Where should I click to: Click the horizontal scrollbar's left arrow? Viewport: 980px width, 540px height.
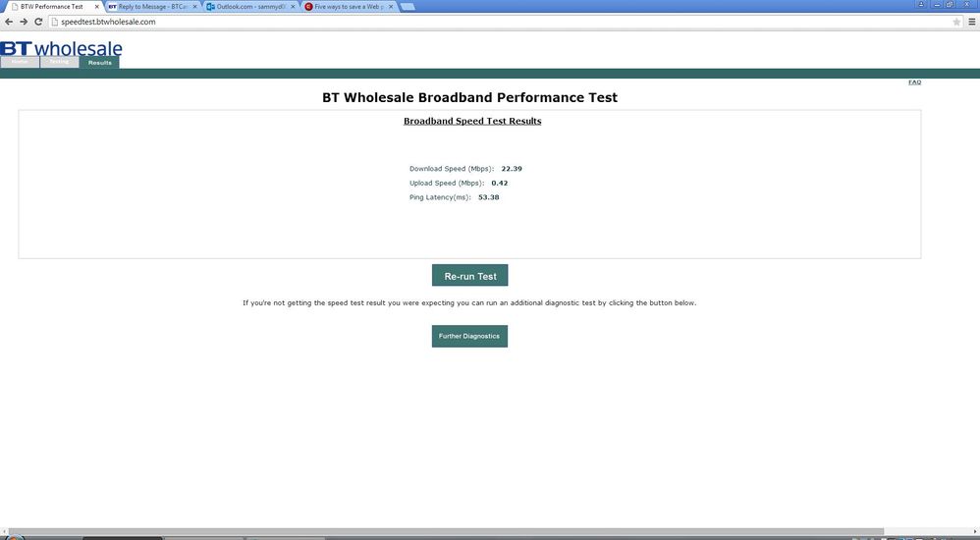click(x=4, y=532)
